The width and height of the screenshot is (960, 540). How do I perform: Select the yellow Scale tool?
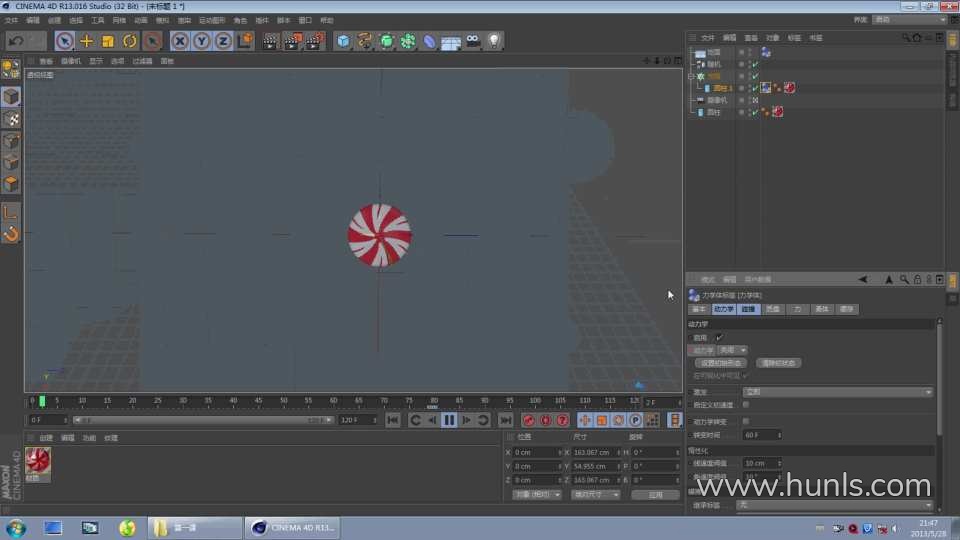(108, 41)
